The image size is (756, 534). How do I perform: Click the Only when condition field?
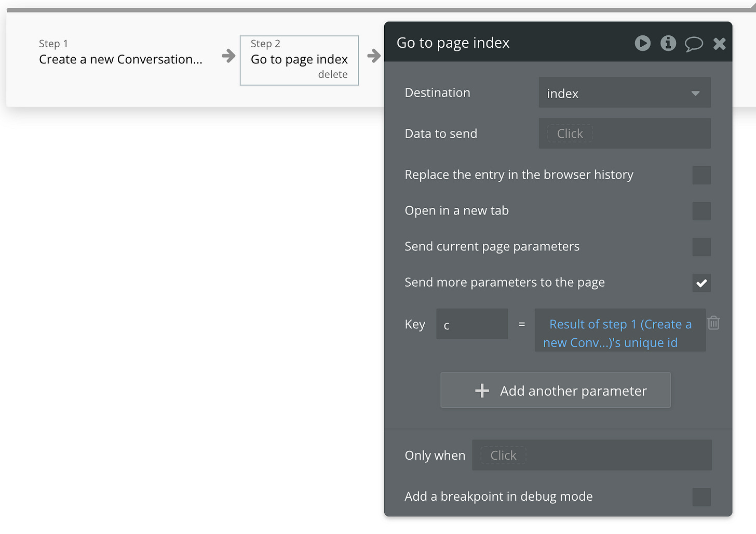pyautogui.click(x=592, y=455)
